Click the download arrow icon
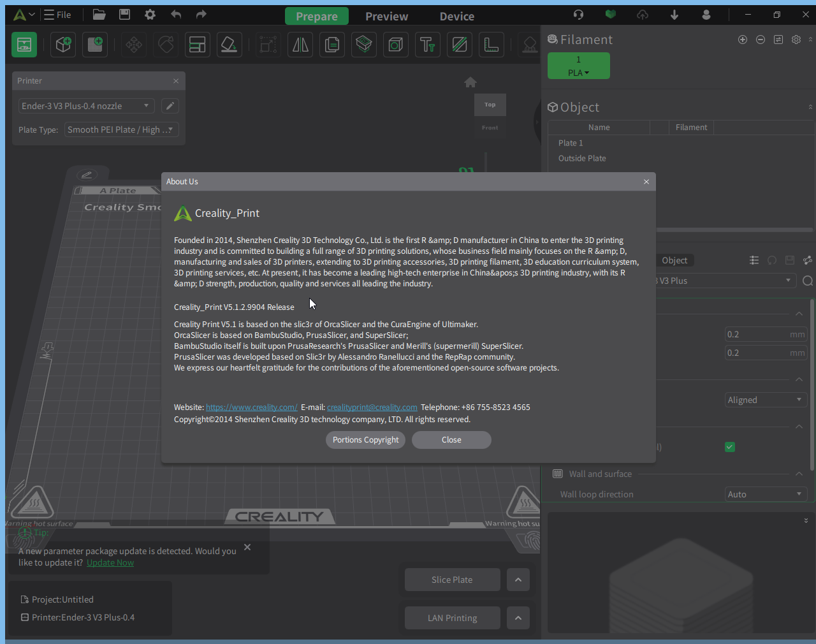The image size is (816, 644). (x=674, y=15)
